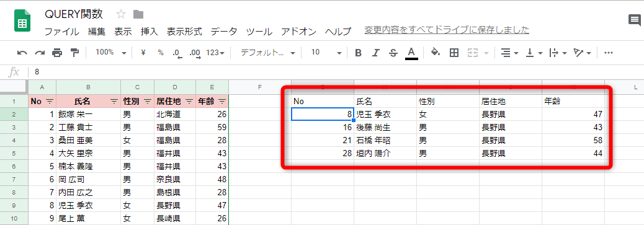Redo the last action

40,53
